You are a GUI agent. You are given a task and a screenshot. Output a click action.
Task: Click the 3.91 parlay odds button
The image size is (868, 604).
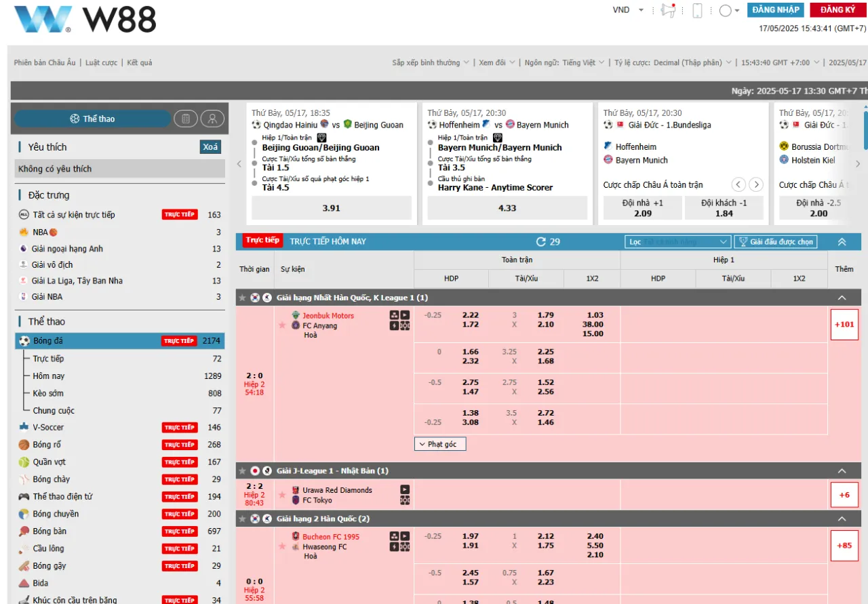[x=332, y=208]
